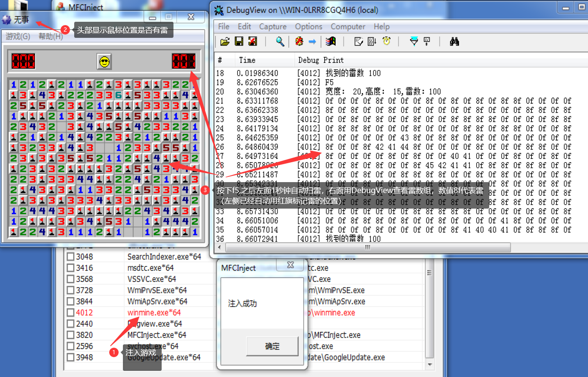The image size is (588, 377).
Task: Open the 游戏(G) menu in Minesweeper
Action: pos(18,36)
